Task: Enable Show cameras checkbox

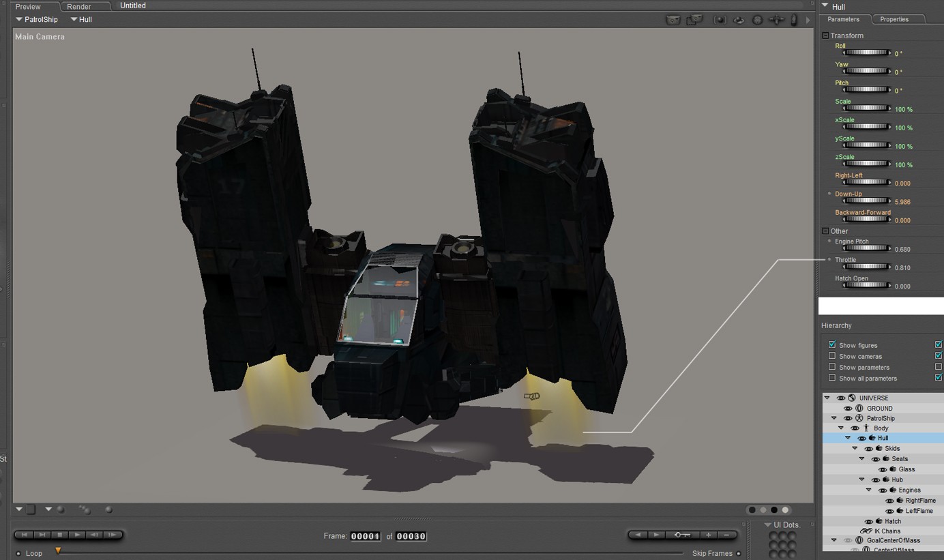Action: pos(832,355)
